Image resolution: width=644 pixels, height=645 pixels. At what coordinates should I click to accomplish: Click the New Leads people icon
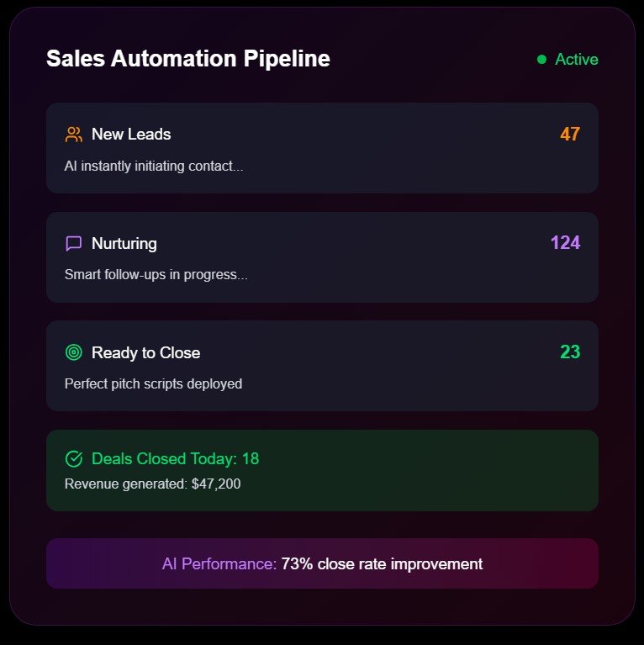(73, 135)
